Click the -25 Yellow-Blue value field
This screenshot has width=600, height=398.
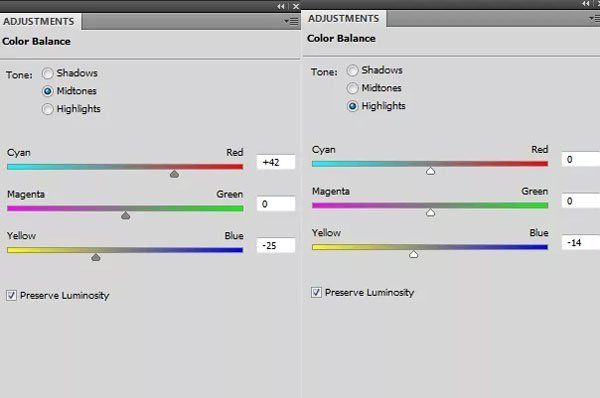pos(276,246)
